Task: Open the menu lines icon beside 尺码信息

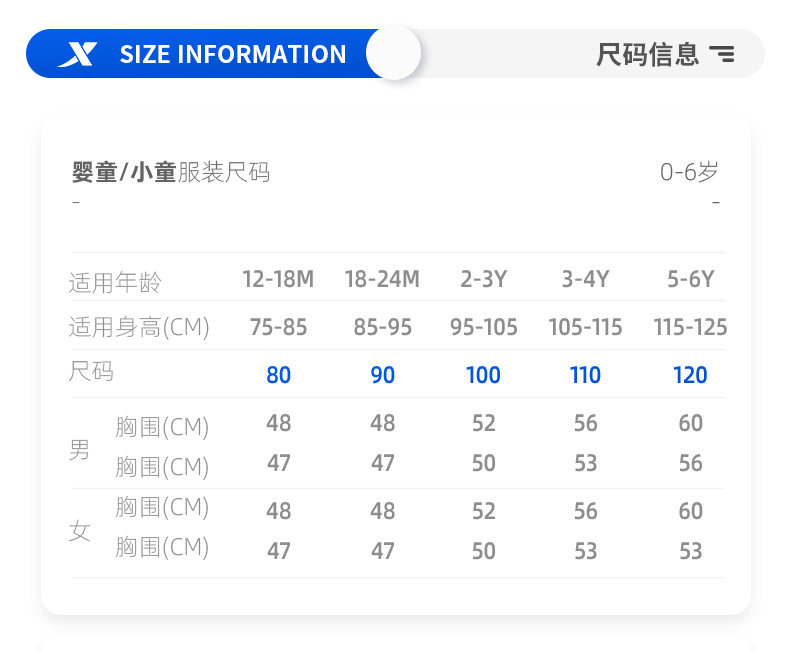Action: tap(721, 54)
